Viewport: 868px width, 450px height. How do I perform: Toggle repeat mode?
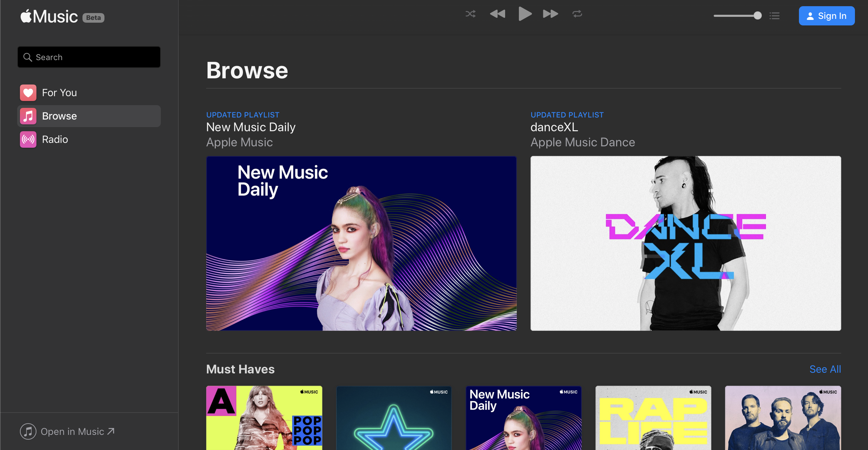[x=577, y=14]
